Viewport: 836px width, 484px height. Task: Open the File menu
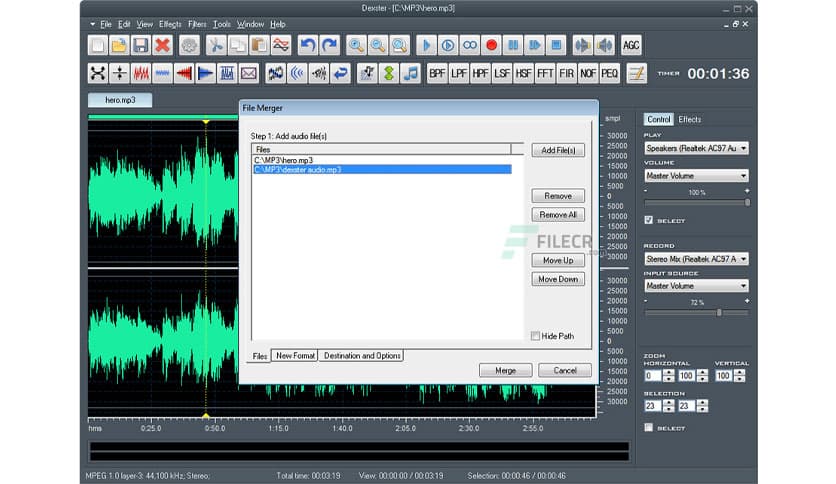click(x=106, y=24)
